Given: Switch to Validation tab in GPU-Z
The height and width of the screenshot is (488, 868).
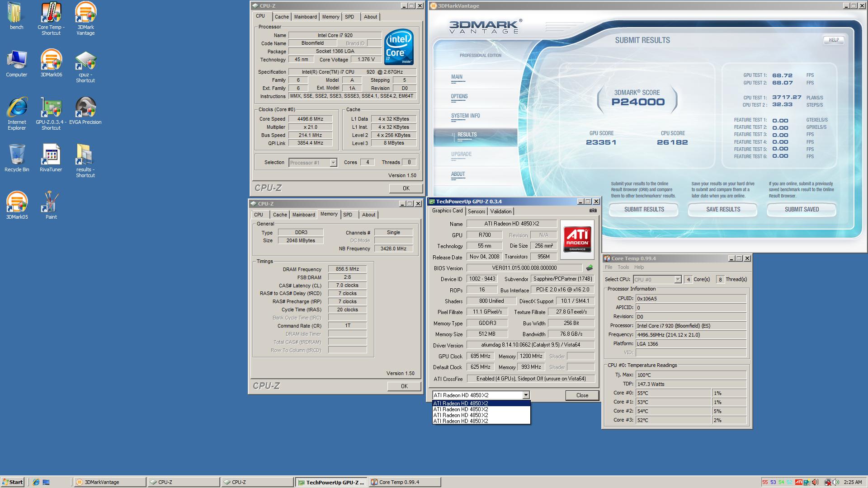Looking at the screenshot, I should tap(501, 211).
